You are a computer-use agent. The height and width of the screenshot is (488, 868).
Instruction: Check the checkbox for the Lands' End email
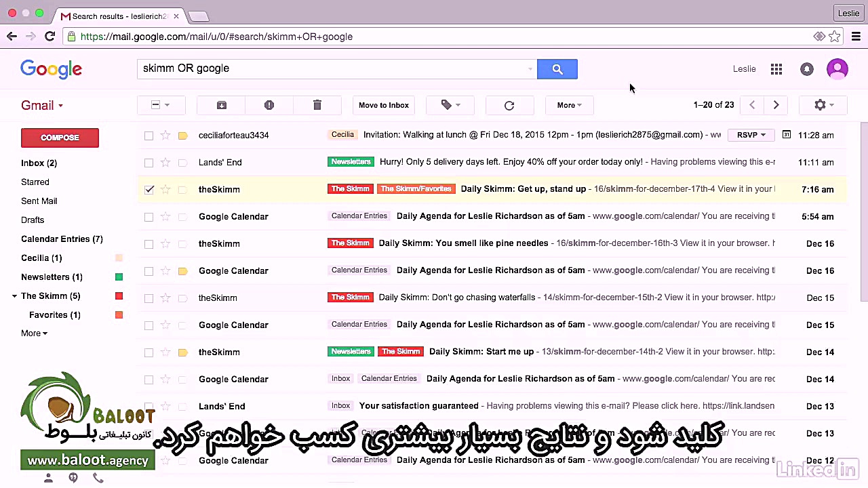coord(149,162)
